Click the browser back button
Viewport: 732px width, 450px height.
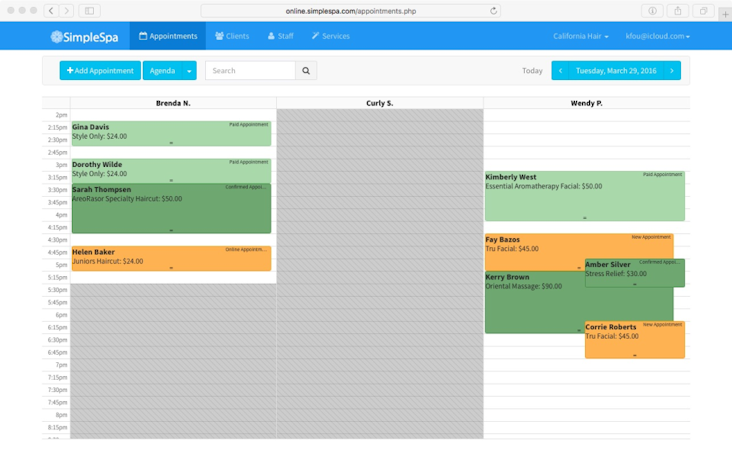[x=51, y=10]
